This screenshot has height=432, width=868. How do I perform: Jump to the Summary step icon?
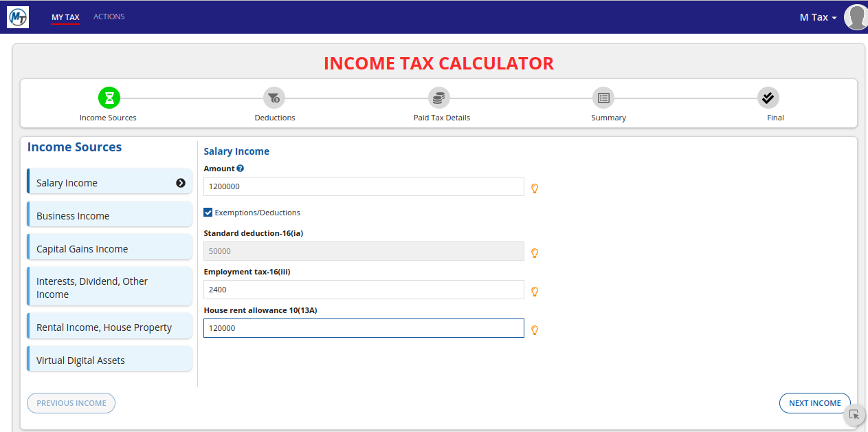[603, 98]
